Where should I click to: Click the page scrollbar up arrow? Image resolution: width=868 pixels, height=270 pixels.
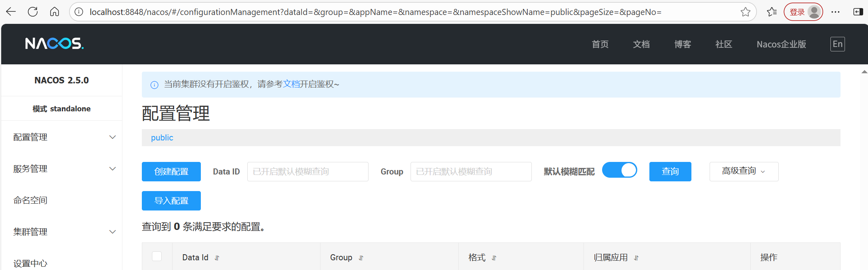864,72
